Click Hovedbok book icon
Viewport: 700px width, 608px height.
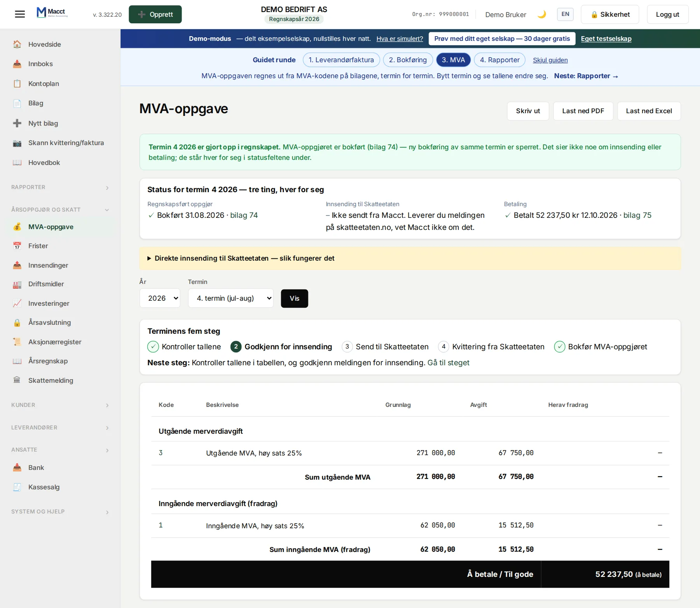(17, 163)
